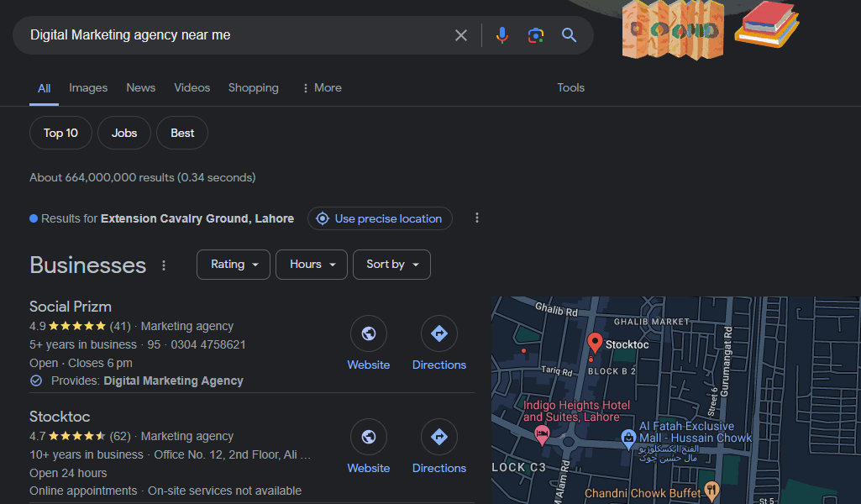Open Google Lens image search icon
This screenshot has width=861, height=504.
coord(535,35)
